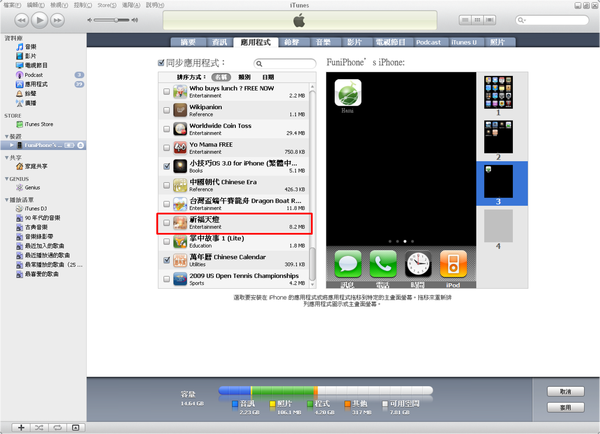
Task: Uncheck the 小技巧OS 3.0 for iPhone app
Action: [166, 166]
